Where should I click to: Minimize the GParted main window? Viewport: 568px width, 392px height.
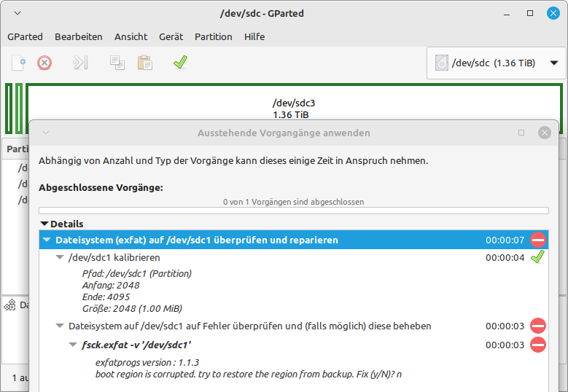click(507, 14)
